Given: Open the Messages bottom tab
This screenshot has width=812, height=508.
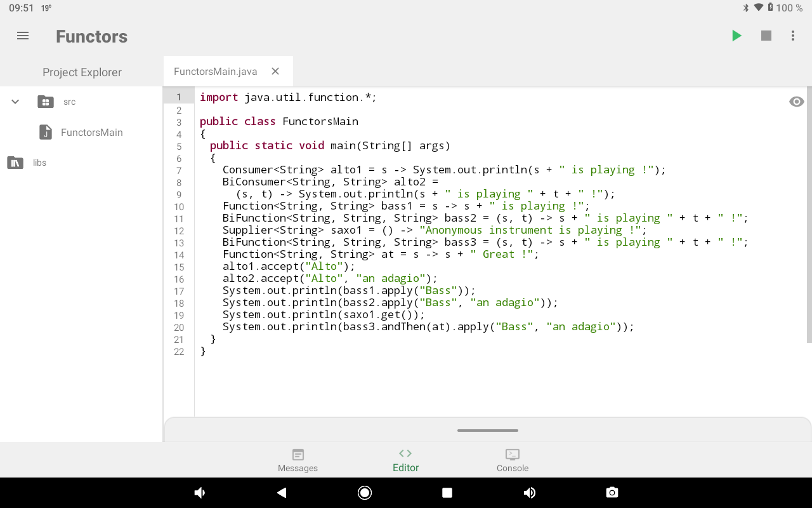Looking at the screenshot, I should tap(298, 460).
